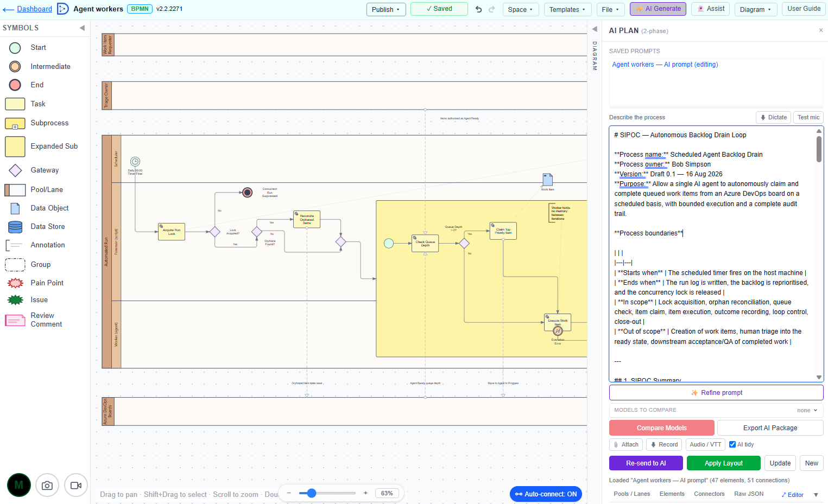This screenshot has height=504, width=828.
Task: Open the File dropdown menu
Action: (x=610, y=9)
